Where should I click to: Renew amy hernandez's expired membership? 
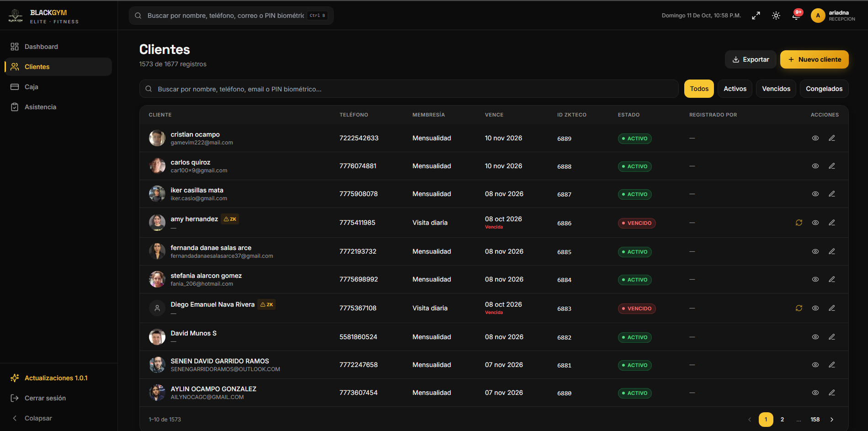[x=799, y=223]
